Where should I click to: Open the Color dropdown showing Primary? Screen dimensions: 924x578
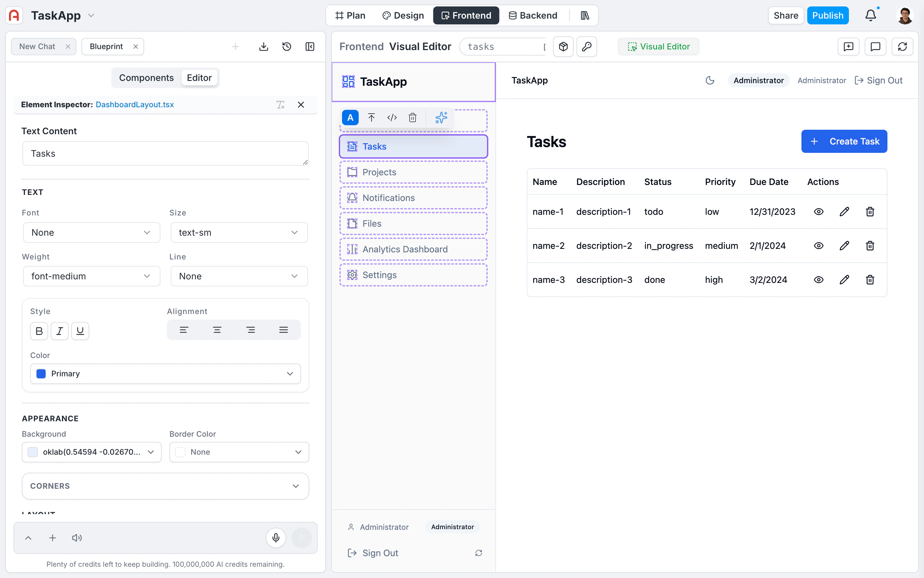click(165, 373)
